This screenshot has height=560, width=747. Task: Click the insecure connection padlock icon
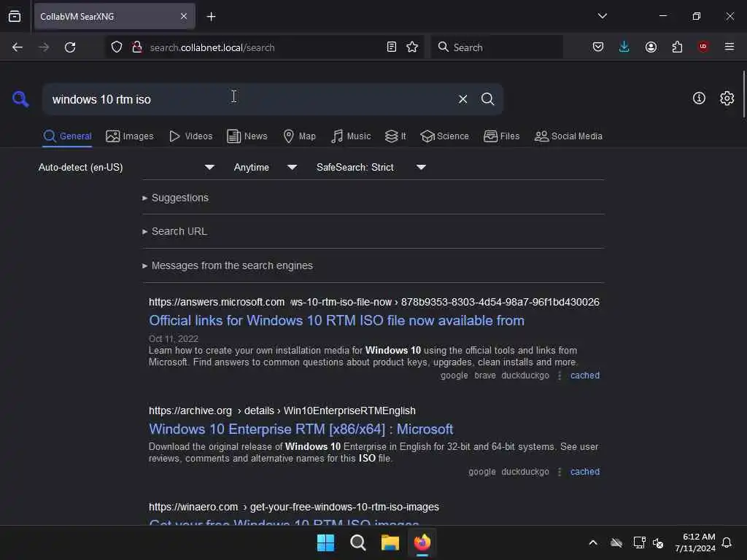click(137, 47)
